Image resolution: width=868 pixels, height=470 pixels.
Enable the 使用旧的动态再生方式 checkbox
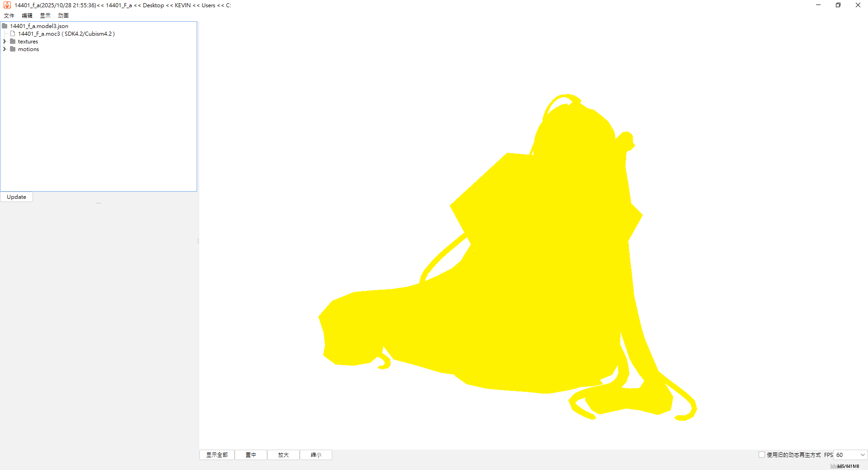tap(762, 455)
